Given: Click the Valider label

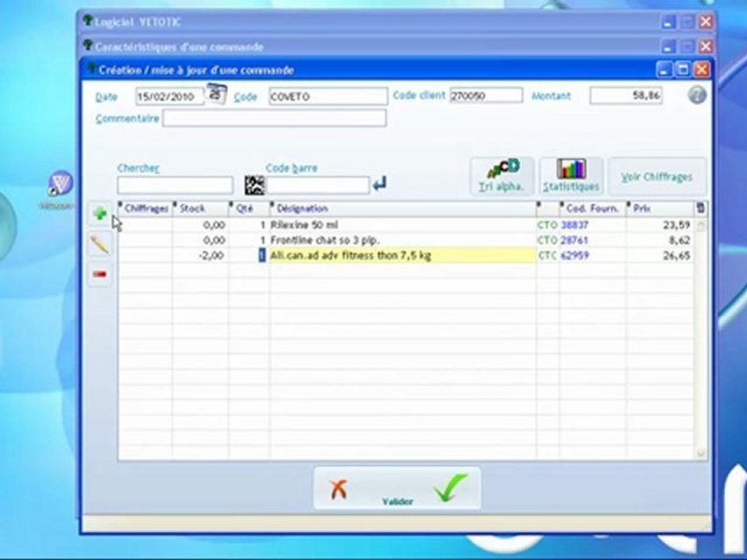Looking at the screenshot, I should click(398, 502).
